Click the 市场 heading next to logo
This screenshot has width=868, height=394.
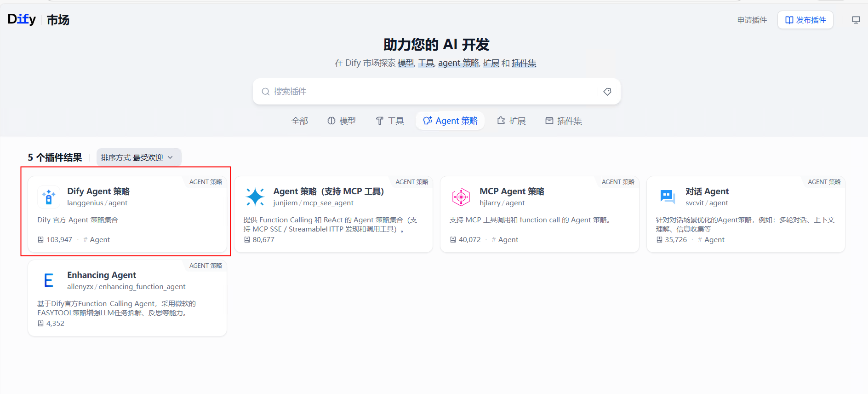coord(58,20)
